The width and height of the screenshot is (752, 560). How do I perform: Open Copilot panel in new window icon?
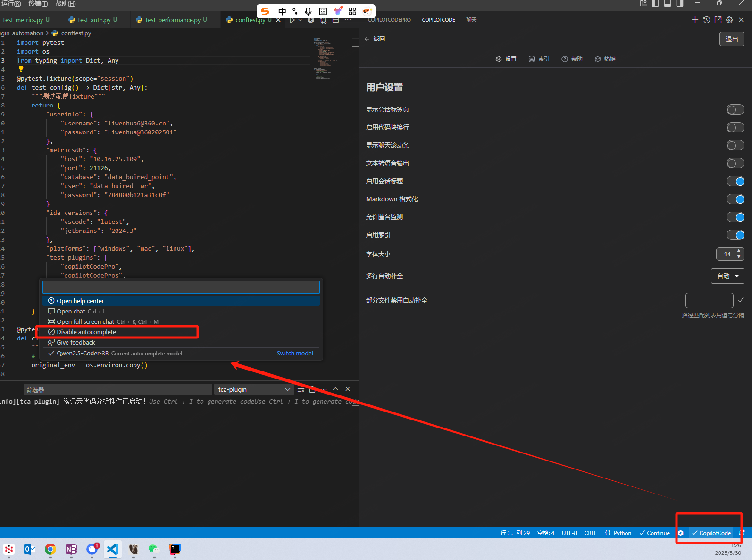point(718,20)
